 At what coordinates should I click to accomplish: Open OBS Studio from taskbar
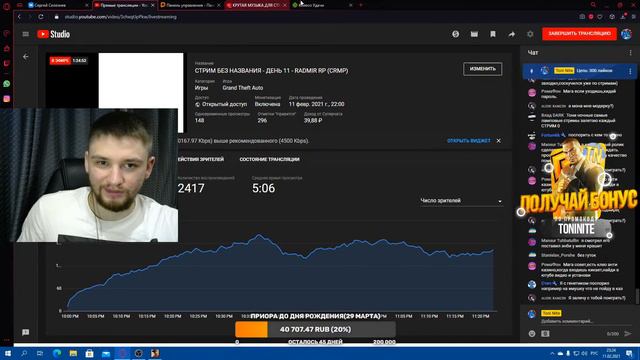pos(138,353)
